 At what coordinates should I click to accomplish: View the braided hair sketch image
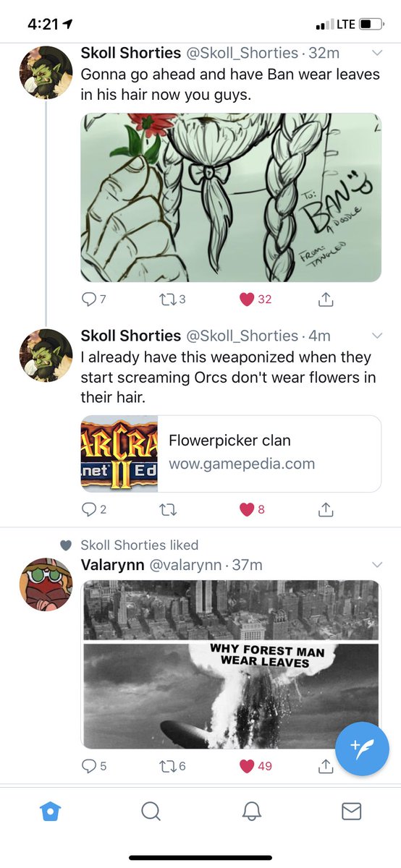[x=231, y=197]
